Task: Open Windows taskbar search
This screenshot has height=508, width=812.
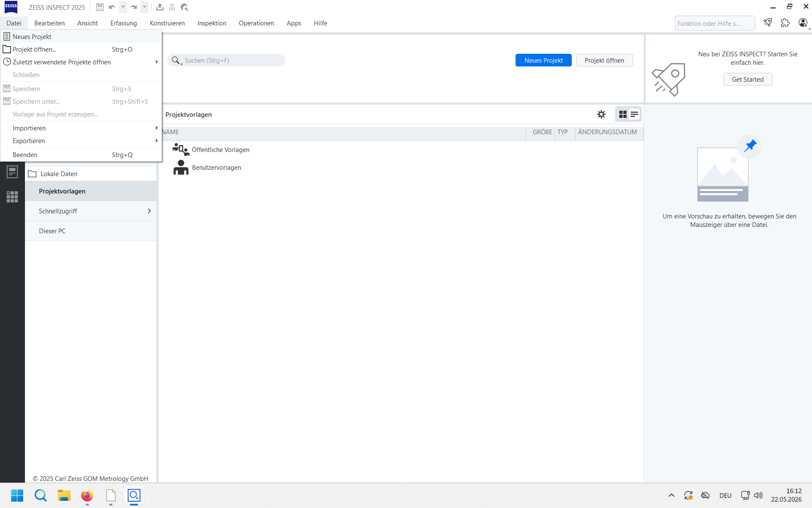Action: pos(41,495)
